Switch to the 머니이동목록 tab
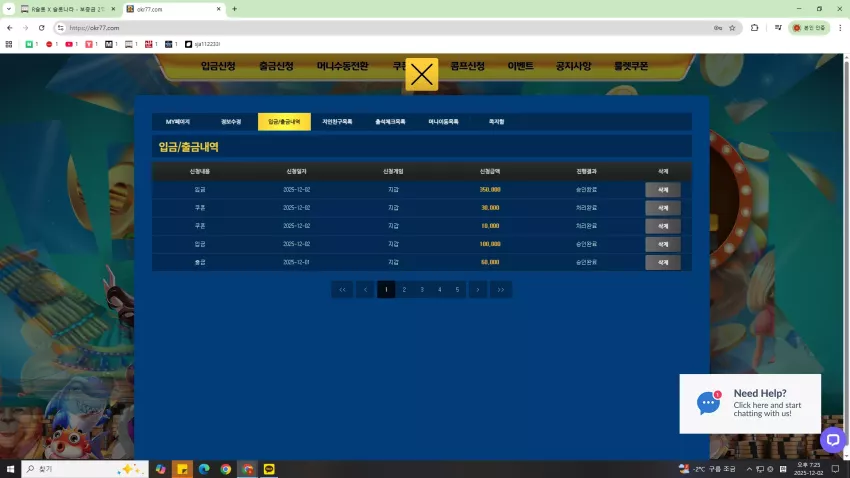Image resolution: width=850 pixels, height=478 pixels. [x=443, y=122]
